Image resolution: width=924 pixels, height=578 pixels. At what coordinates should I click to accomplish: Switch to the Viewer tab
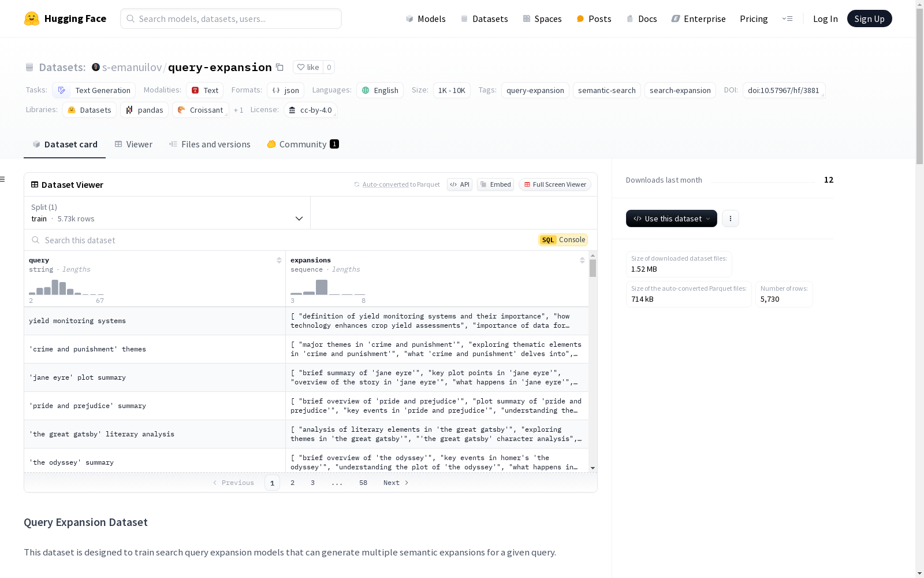[x=133, y=144]
